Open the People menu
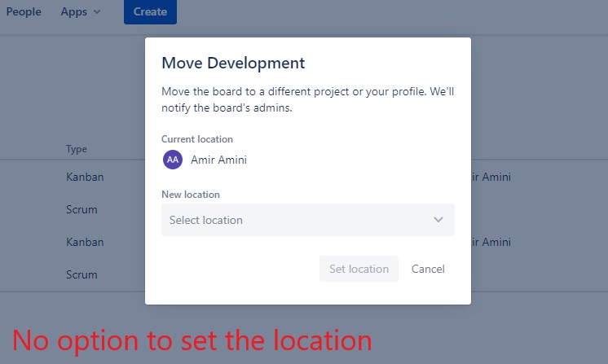This screenshot has width=608, height=364. (x=24, y=11)
